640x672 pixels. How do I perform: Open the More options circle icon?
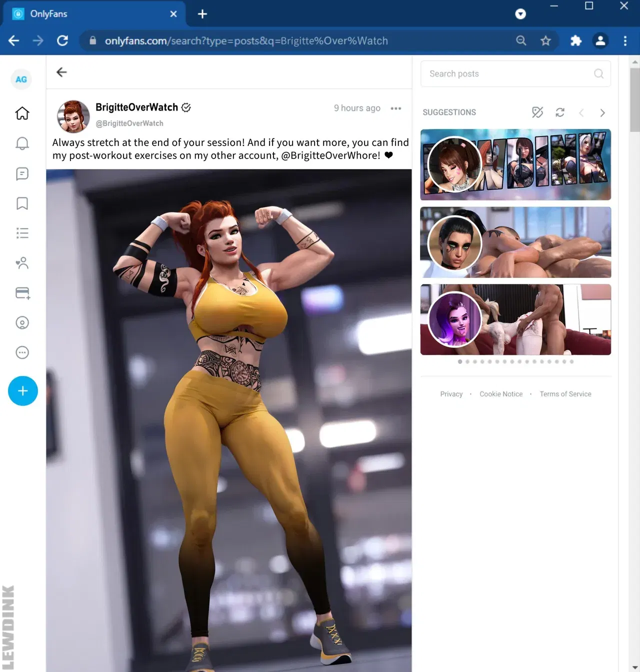click(22, 352)
